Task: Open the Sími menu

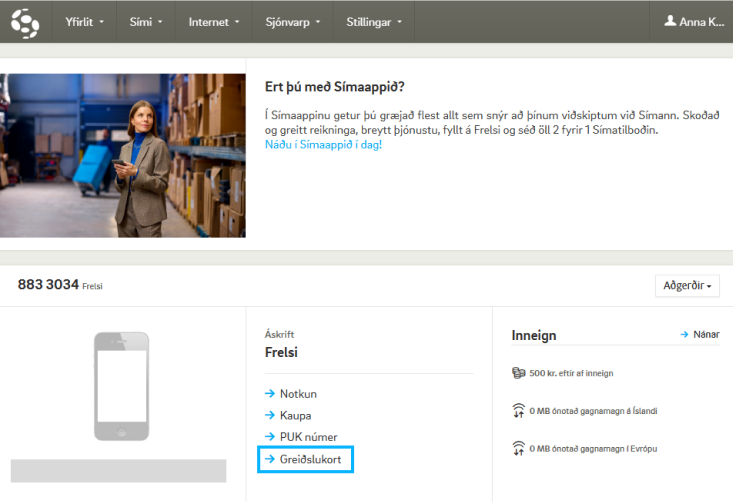Action: 146,22
